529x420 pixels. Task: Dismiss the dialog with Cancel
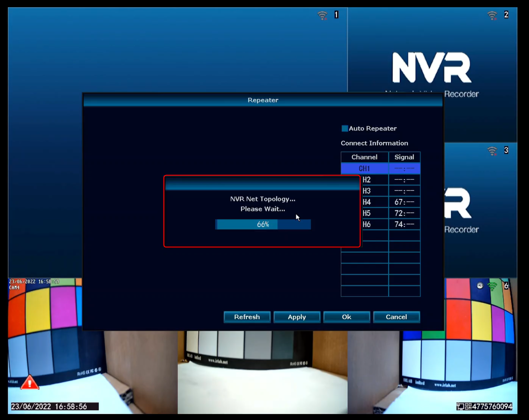396,317
